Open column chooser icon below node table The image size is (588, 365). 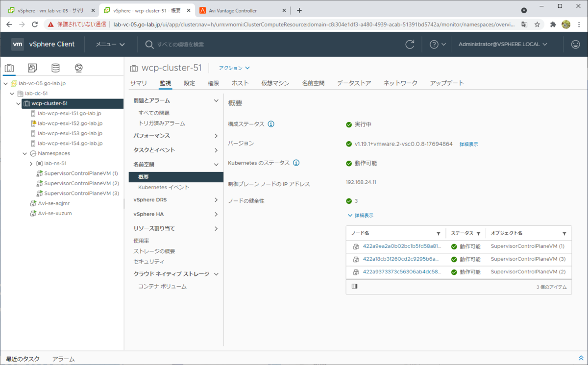coord(354,287)
